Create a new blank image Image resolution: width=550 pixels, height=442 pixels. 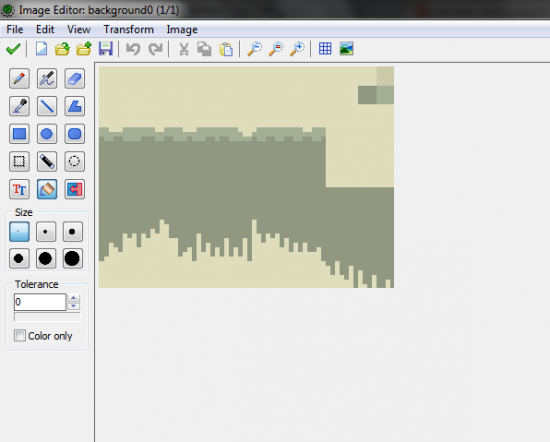41,49
